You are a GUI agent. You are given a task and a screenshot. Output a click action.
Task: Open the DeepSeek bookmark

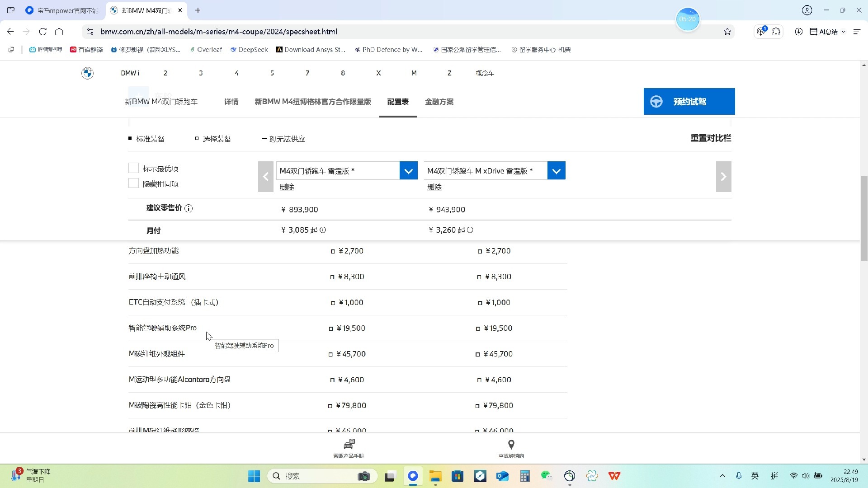tap(249, 50)
